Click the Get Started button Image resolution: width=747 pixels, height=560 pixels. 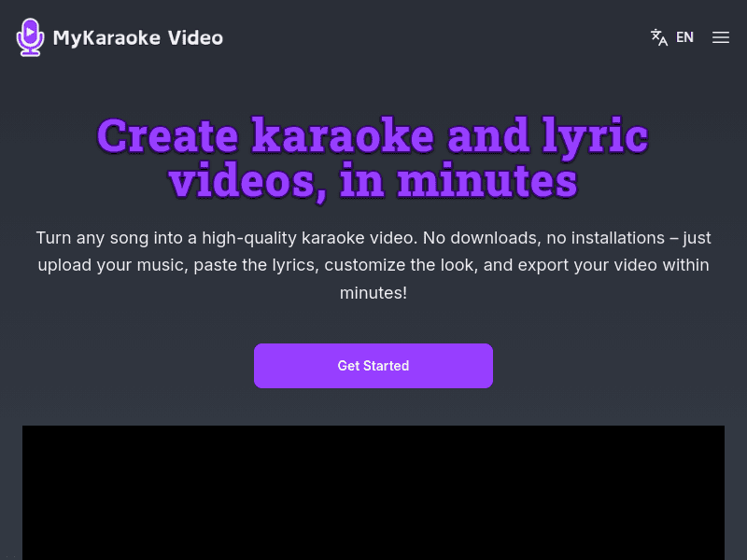[373, 365]
